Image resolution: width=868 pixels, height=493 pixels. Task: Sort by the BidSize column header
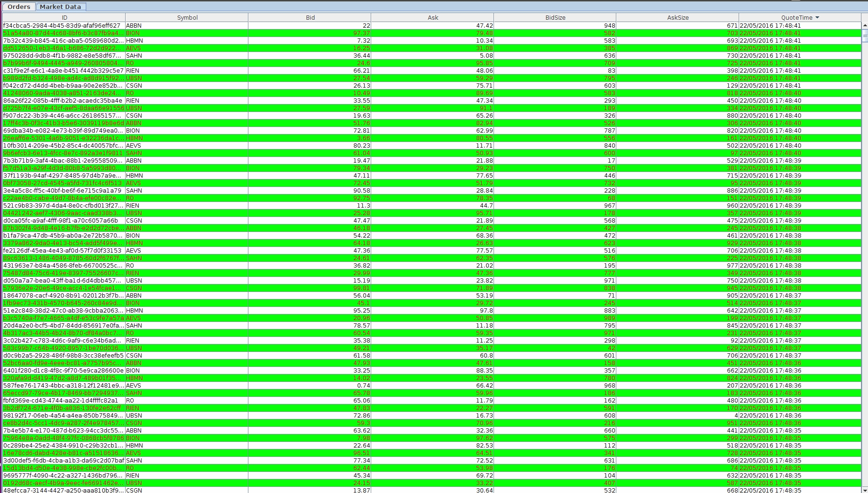click(x=555, y=17)
